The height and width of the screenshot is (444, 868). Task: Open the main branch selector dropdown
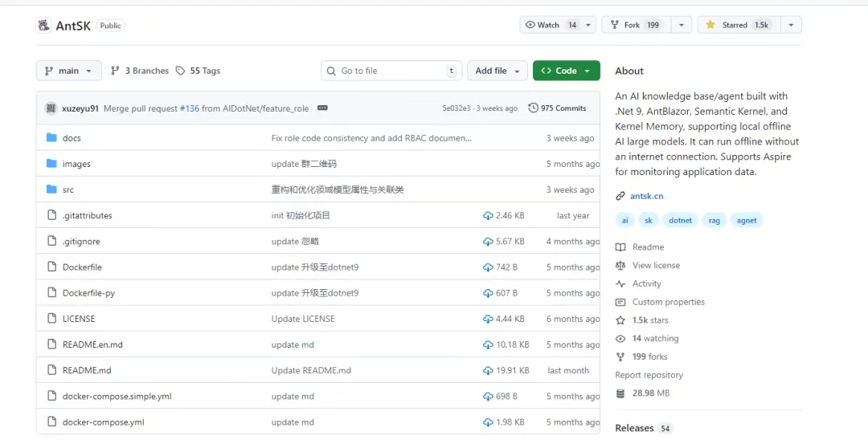point(69,71)
